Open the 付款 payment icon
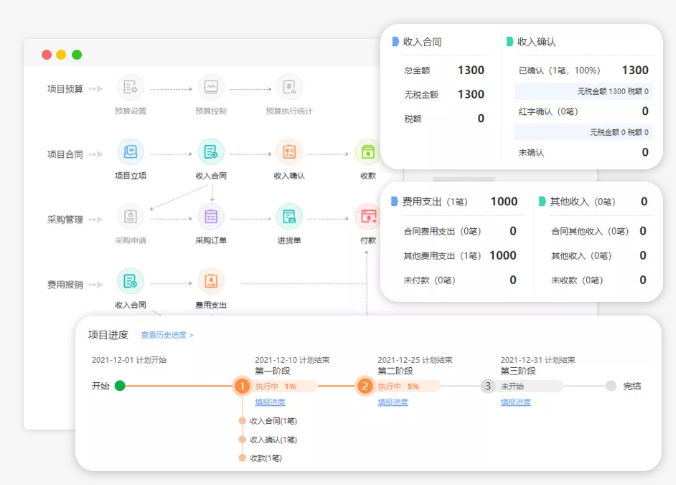The height and width of the screenshot is (485, 676). pos(368,217)
